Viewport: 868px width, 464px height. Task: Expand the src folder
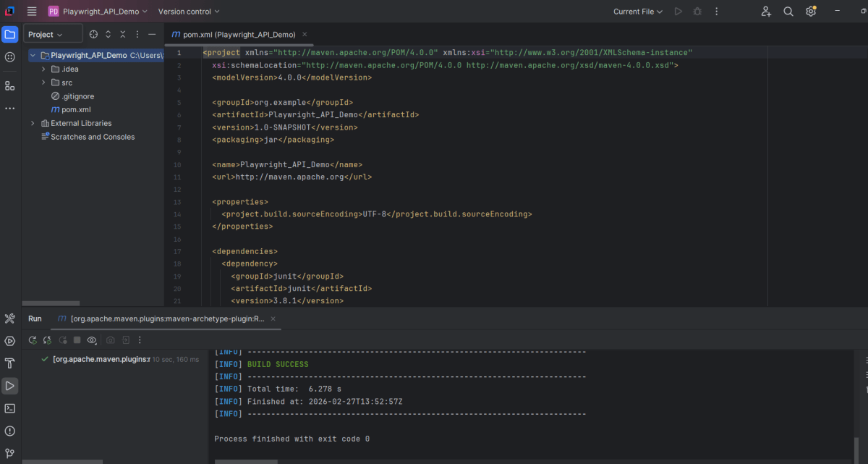click(x=43, y=83)
